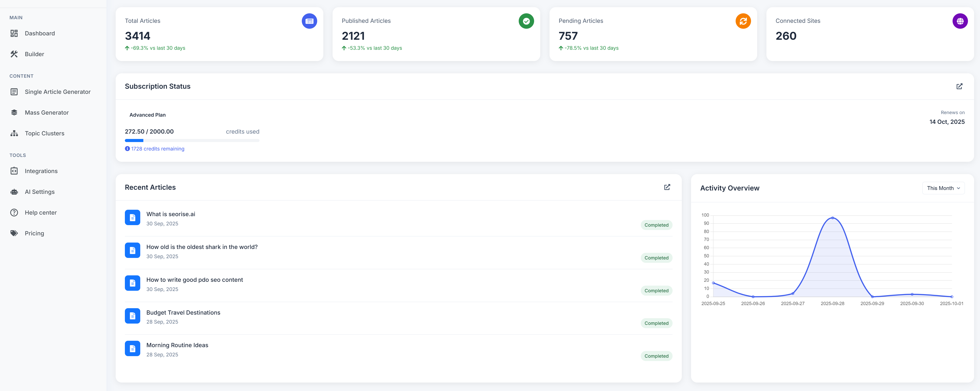
Task: Click the Connected Sites globe icon
Action: (960, 21)
